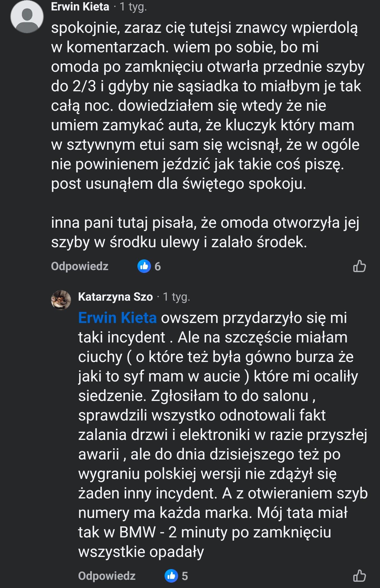Screen dimensions: 380x588
Task: Open blue like reactions on Erwin's comment
Action: tap(144, 266)
